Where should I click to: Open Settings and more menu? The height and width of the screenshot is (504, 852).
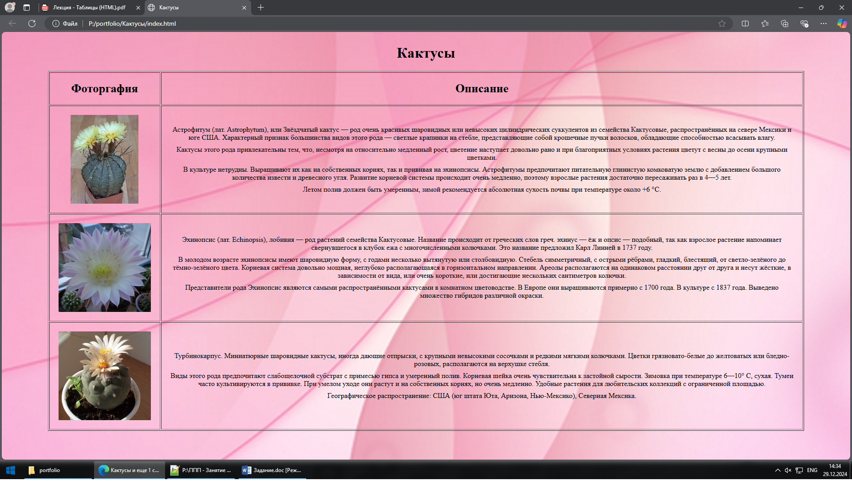click(824, 24)
